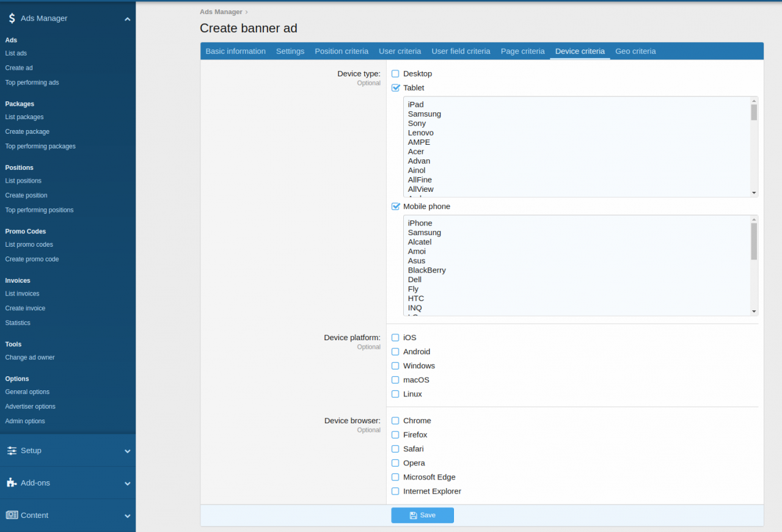Check the Android platform checkbox

(395, 351)
